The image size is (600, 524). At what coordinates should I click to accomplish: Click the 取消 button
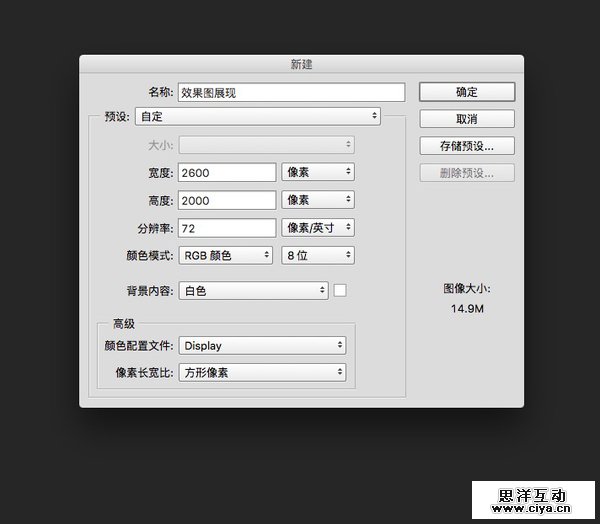tap(466, 119)
